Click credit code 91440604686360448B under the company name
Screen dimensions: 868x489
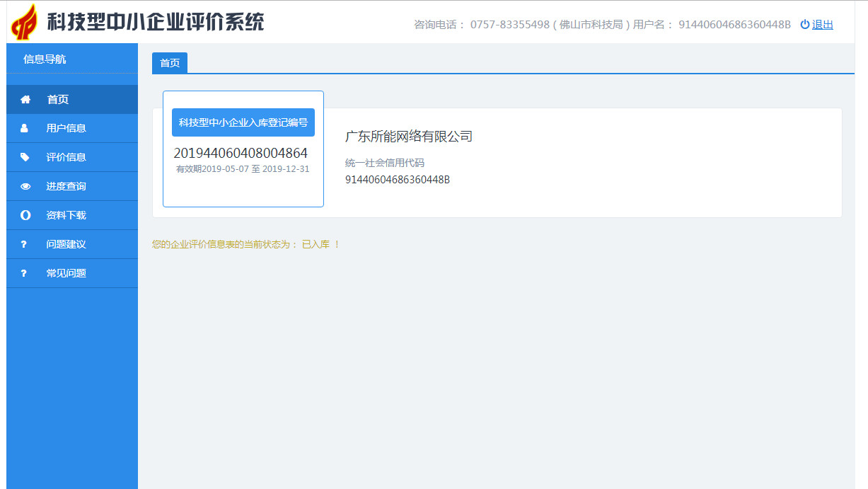tap(398, 180)
